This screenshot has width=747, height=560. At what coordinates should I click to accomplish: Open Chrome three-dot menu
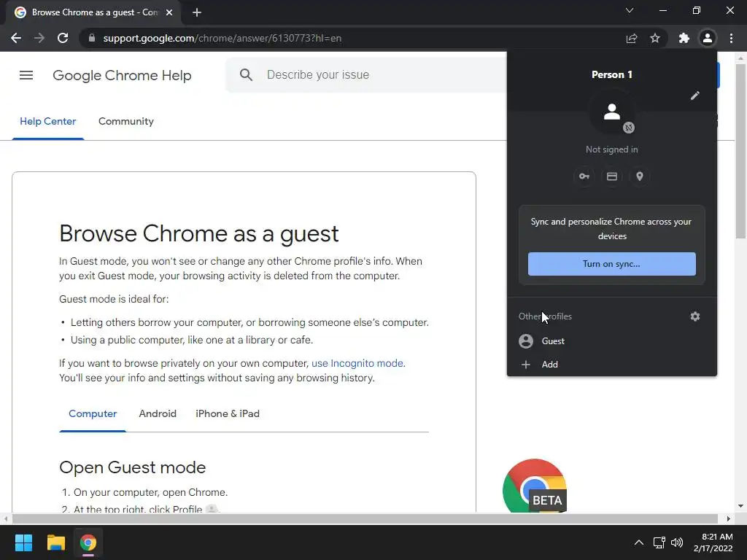click(731, 38)
